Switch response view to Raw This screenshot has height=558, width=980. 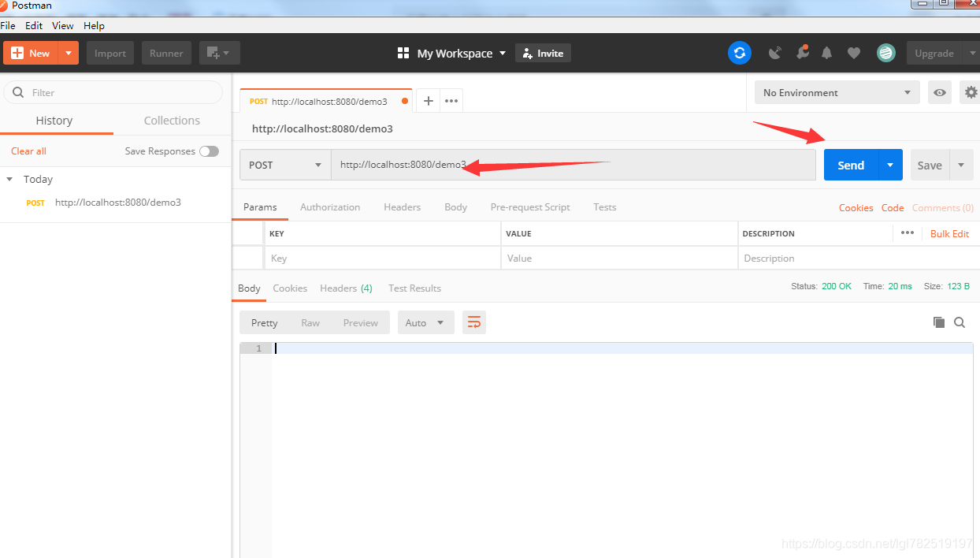pyautogui.click(x=310, y=322)
